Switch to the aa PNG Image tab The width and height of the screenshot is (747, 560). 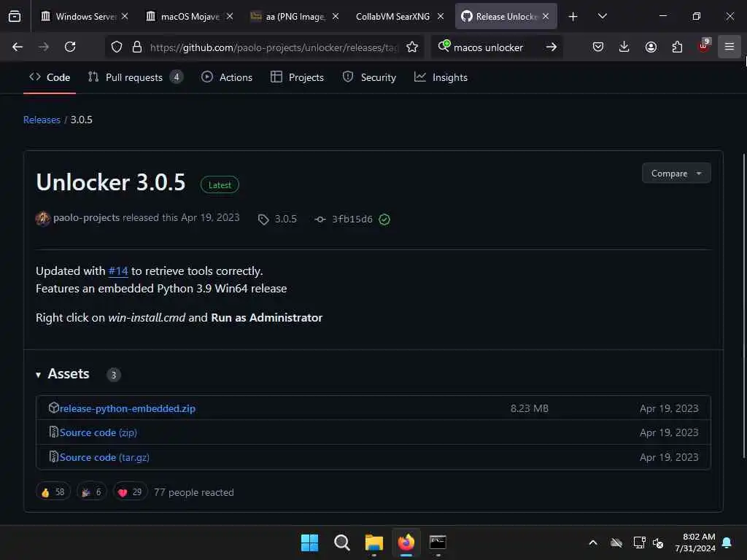(x=294, y=16)
